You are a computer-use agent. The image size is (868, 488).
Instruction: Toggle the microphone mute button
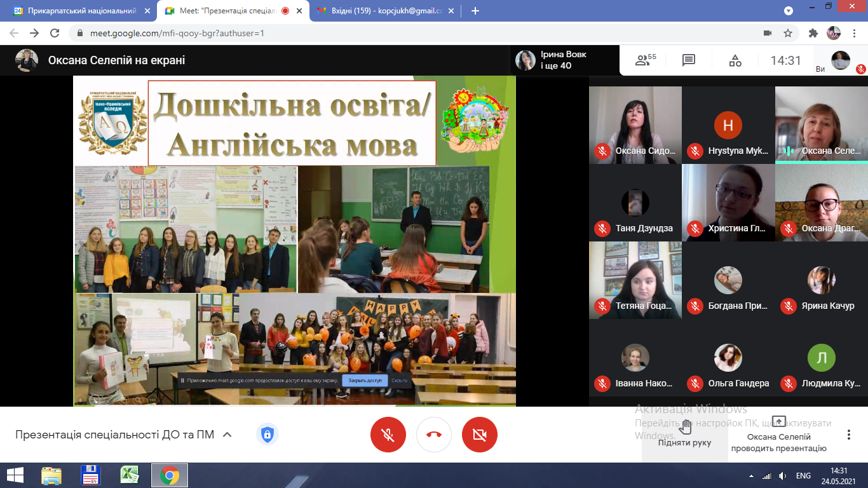388,435
